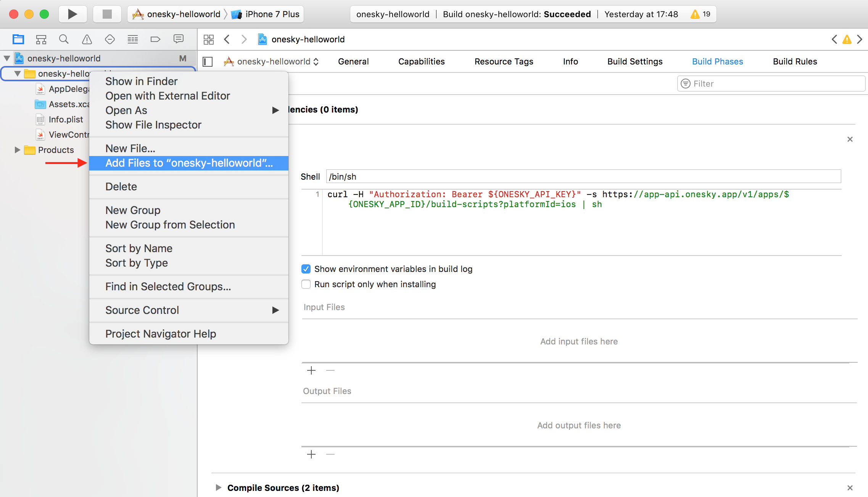Click the Build Settings tab
This screenshot has height=497, width=868.
[634, 61]
